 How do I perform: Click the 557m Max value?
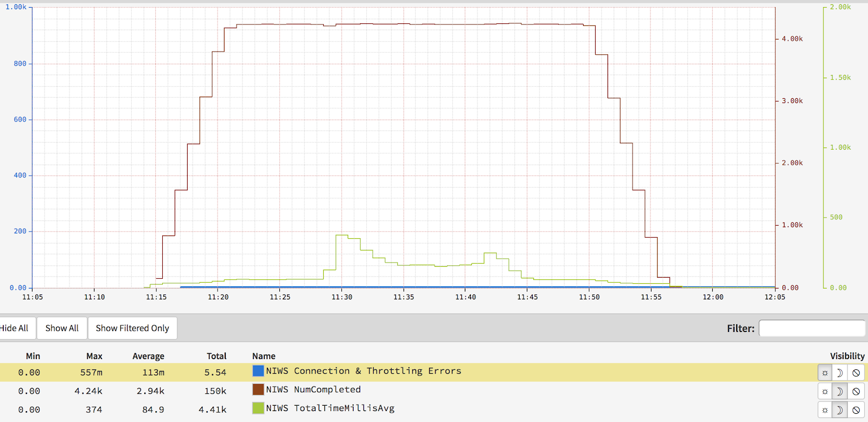91,373
